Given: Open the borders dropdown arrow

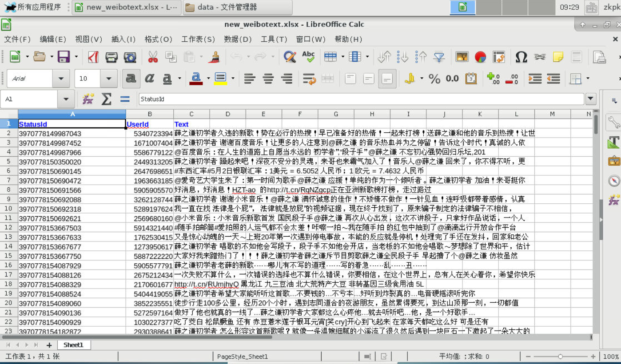Looking at the screenshot, I should click(x=587, y=79).
